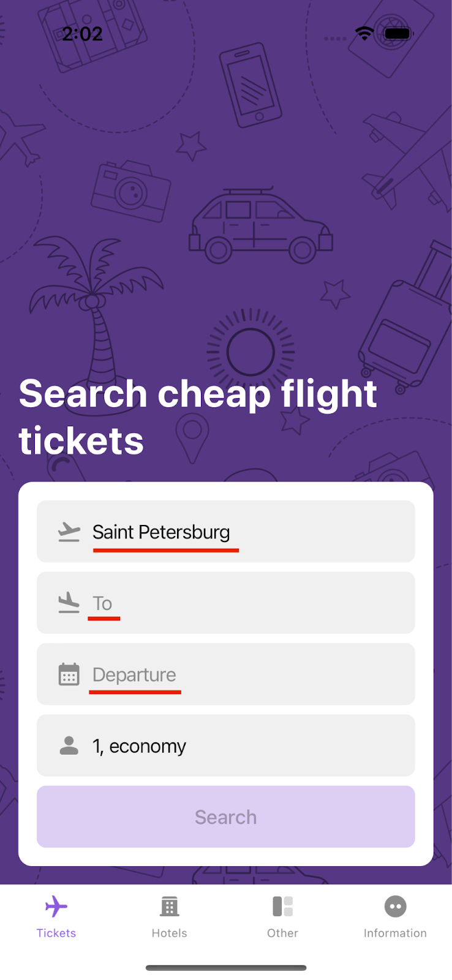
Task: Click the Search button
Action: (226, 816)
